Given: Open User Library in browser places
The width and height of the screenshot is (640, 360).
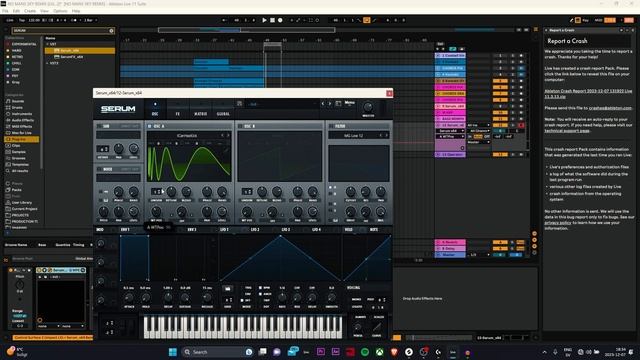Looking at the screenshot, I should click(22, 202).
